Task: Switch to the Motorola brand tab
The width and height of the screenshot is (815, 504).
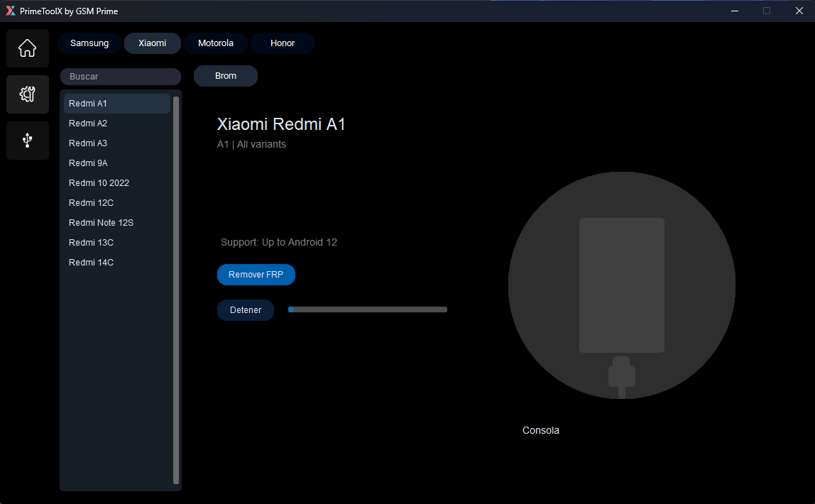Action: 215,43
